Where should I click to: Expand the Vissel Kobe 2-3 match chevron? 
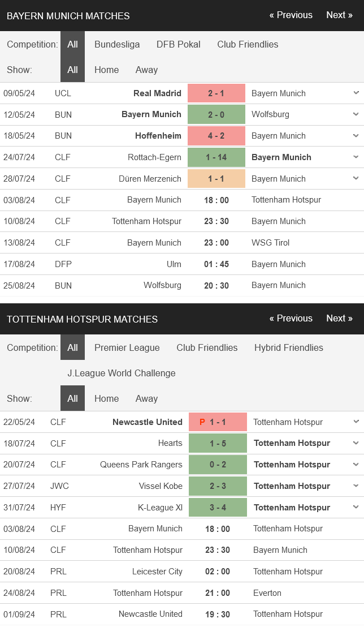[356, 486]
